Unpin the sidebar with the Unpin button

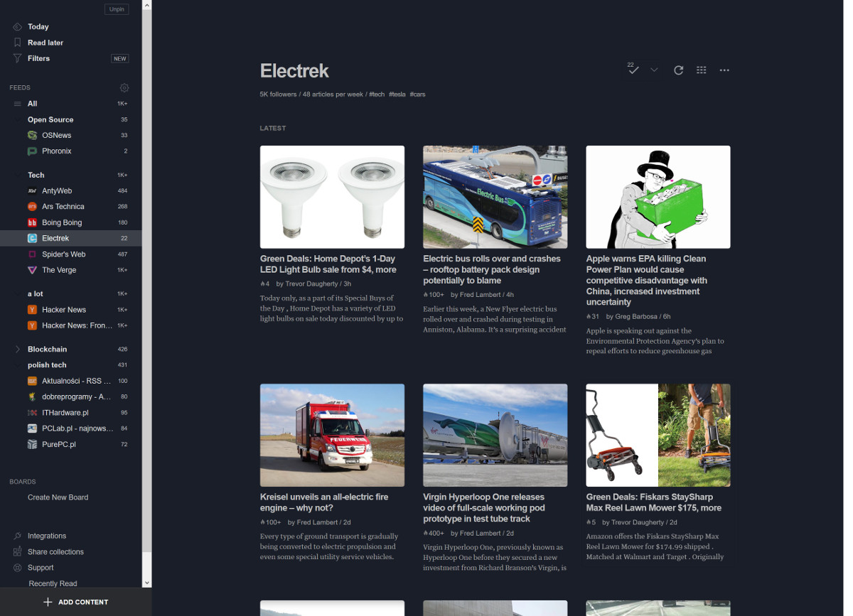[117, 9]
